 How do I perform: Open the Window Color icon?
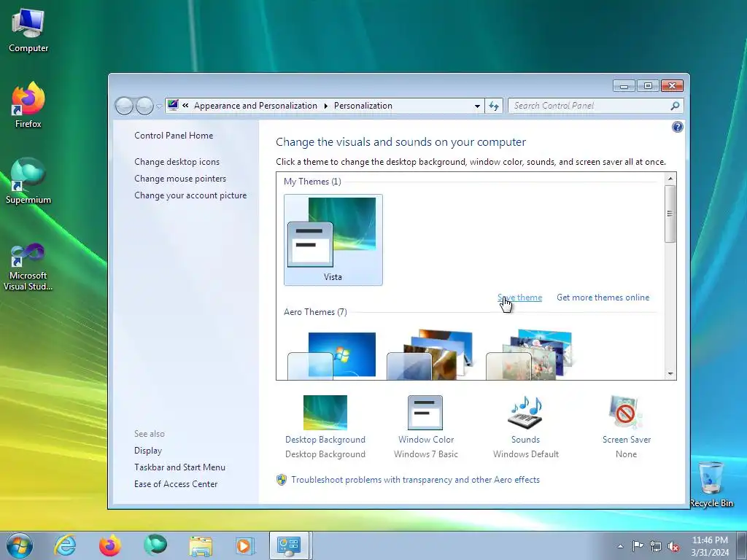point(425,413)
